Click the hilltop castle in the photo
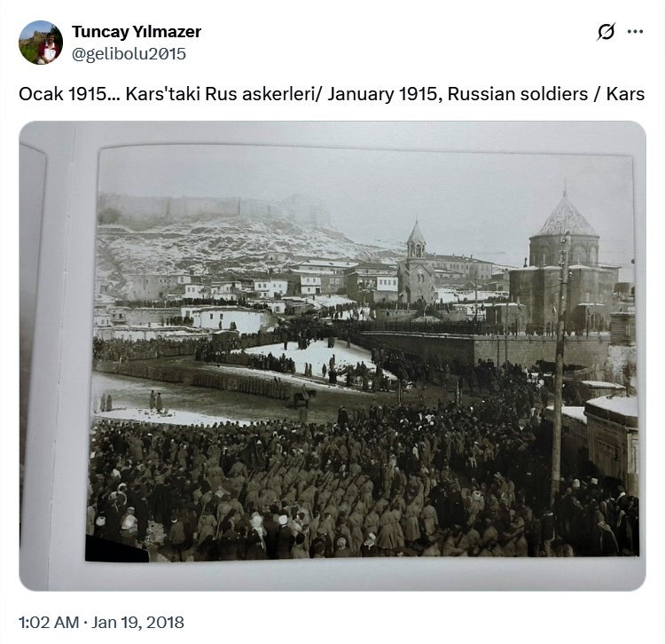Image resolution: width=665 pixels, height=644 pixels. pyautogui.click(x=213, y=210)
